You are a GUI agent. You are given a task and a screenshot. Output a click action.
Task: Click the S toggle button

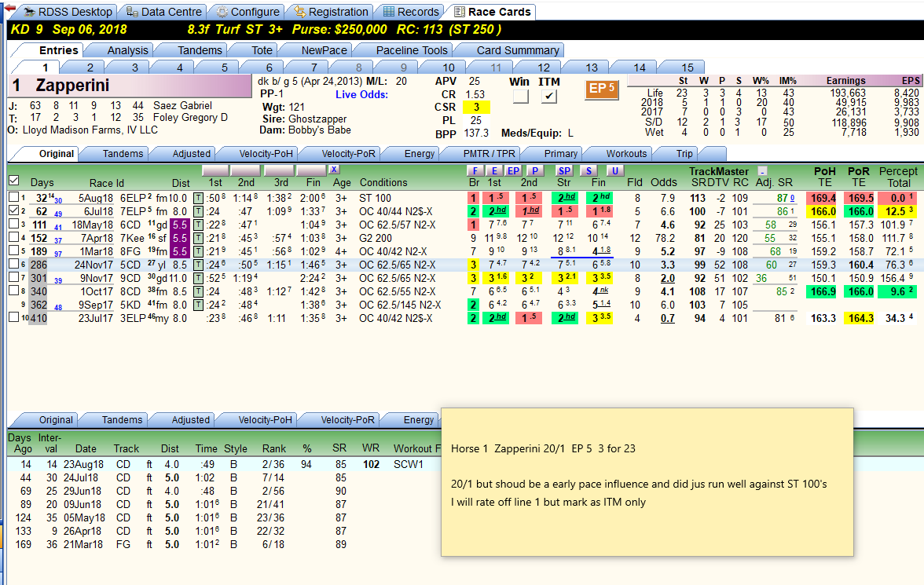588,171
